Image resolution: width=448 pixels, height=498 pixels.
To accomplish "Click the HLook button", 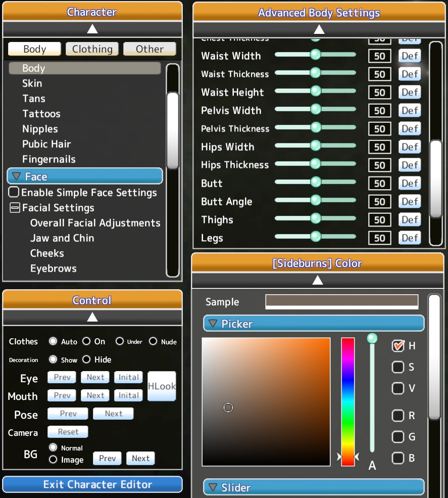I will coord(162,386).
